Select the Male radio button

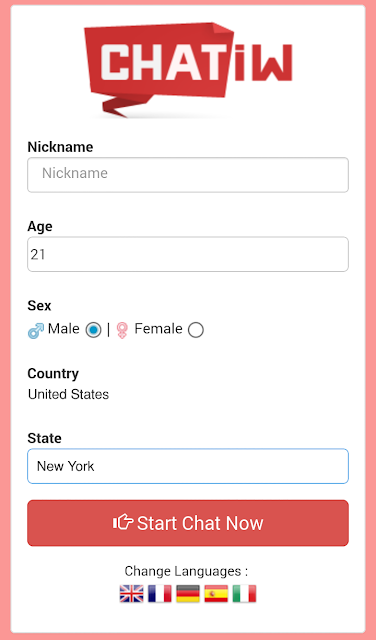pos(93,330)
